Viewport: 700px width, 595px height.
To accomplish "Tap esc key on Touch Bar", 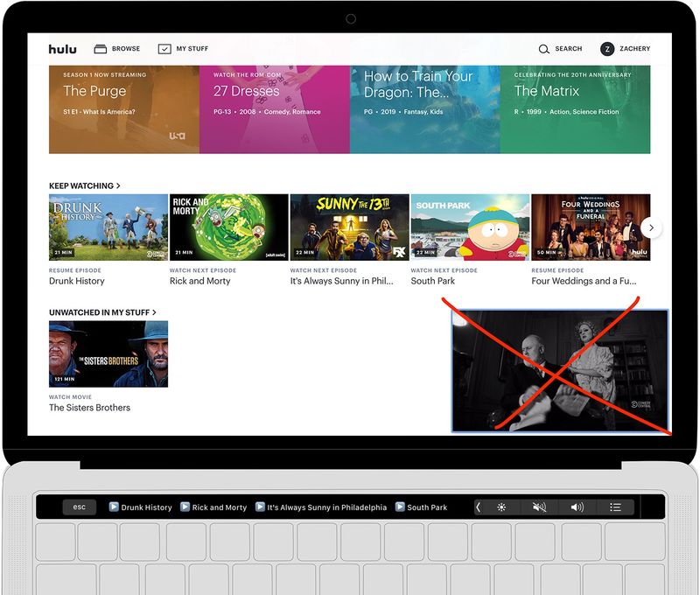I will pyautogui.click(x=79, y=507).
